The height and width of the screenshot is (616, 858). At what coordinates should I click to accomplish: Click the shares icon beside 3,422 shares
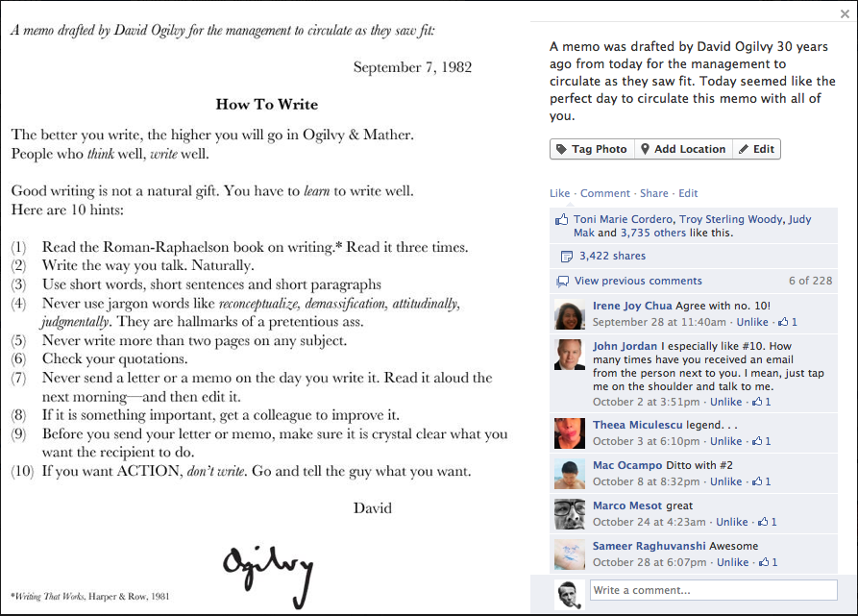point(566,256)
